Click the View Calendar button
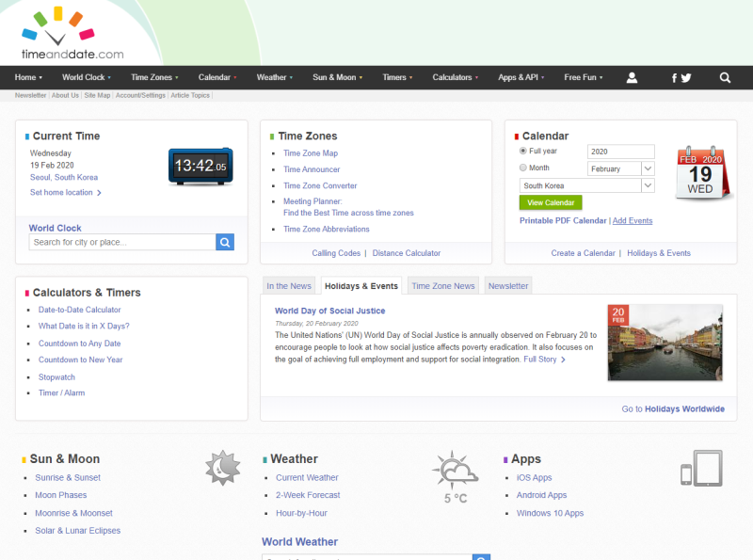Screen dimensions: 753x560 point(551,202)
